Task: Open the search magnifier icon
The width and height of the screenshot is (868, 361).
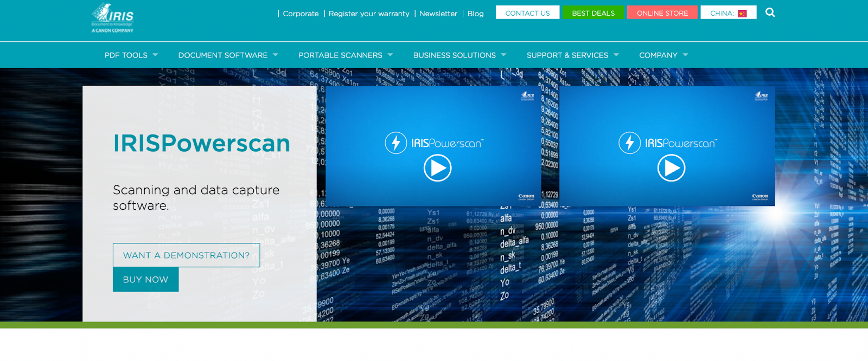Action: click(x=770, y=12)
